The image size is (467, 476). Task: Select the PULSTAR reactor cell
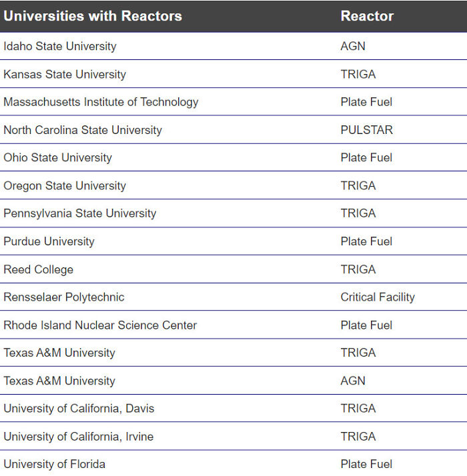366,130
